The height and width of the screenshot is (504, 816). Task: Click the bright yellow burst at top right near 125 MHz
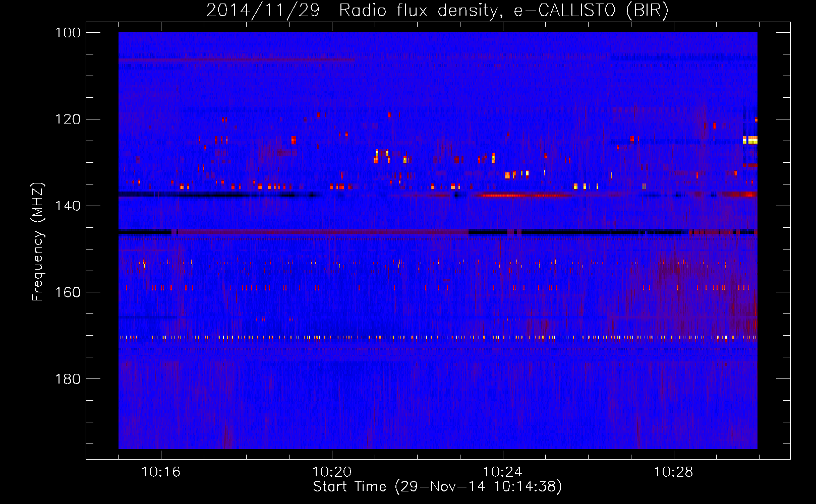[x=750, y=140]
